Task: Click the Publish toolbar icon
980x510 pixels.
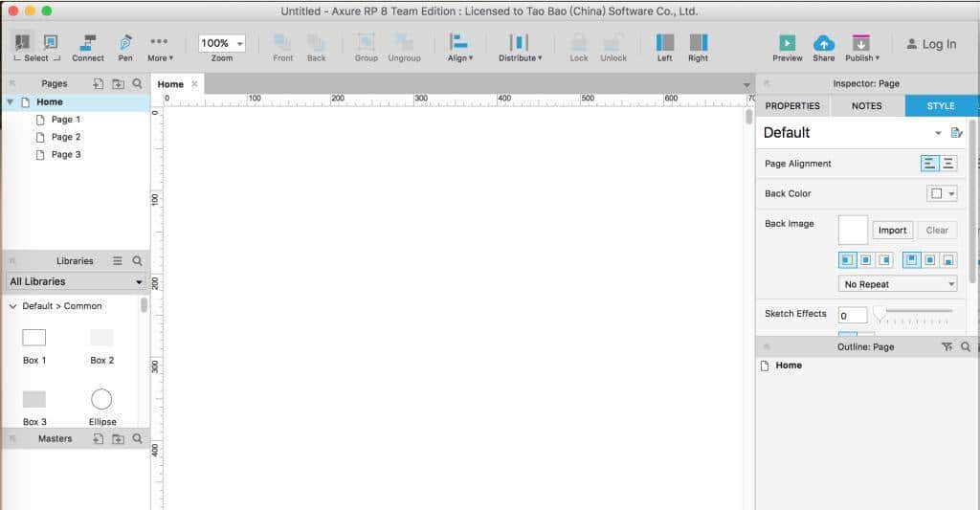Action: click(x=860, y=44)
